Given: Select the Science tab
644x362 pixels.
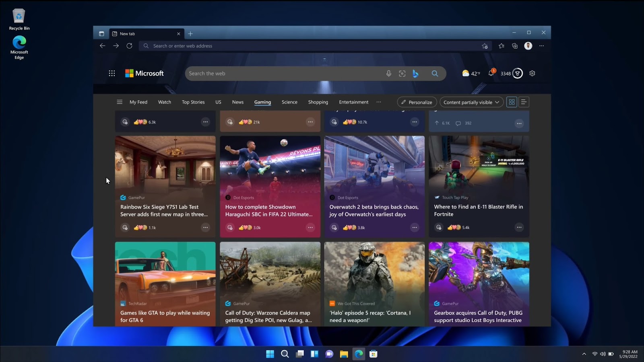Looking at the screenshot, I should point(289,102).
